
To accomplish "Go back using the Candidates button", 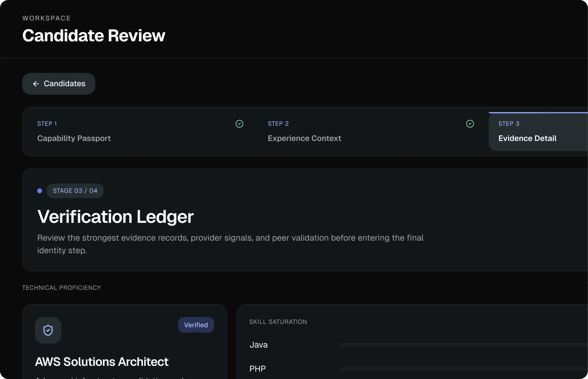I will pos(59,84).
